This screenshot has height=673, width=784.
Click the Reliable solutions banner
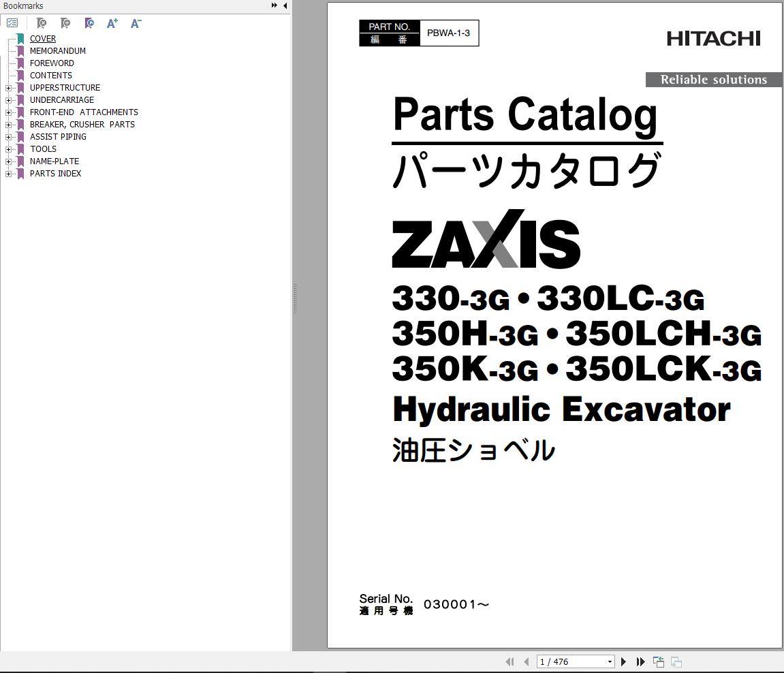click(x=713, y=80)
